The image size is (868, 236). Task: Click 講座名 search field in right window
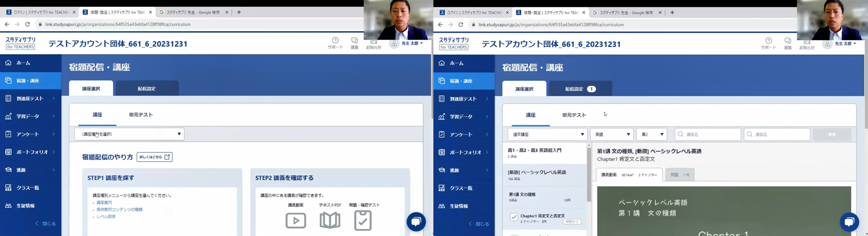coord(708,135)
